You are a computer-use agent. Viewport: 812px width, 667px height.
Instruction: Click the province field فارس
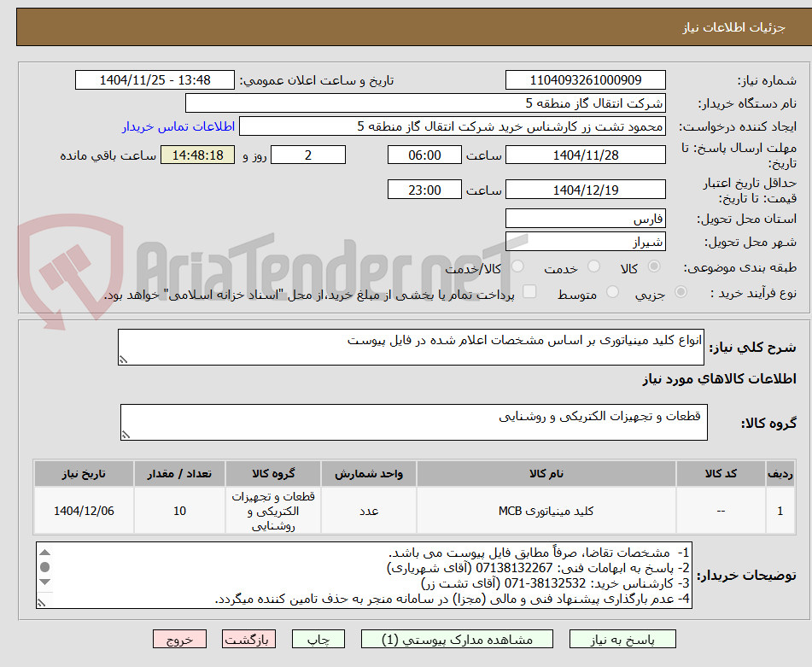click(585, 219)
